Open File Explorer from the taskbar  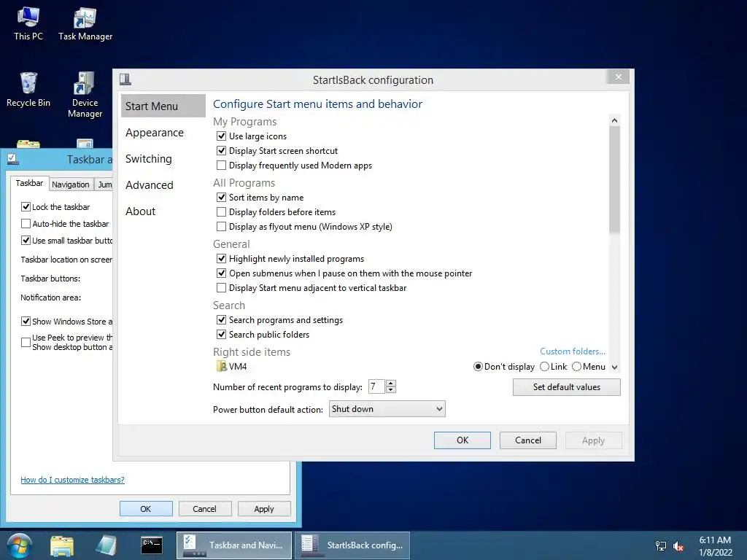tap(63, 545)
